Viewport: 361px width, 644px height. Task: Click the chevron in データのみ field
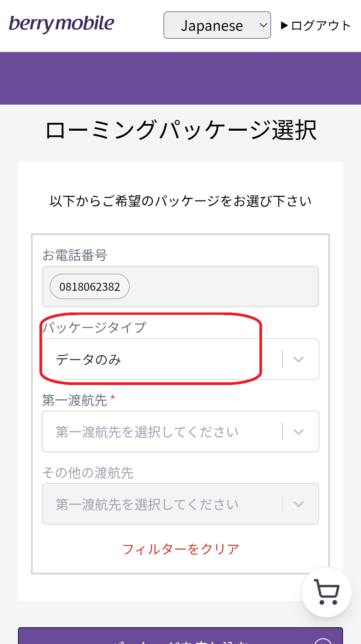point(298,359)
